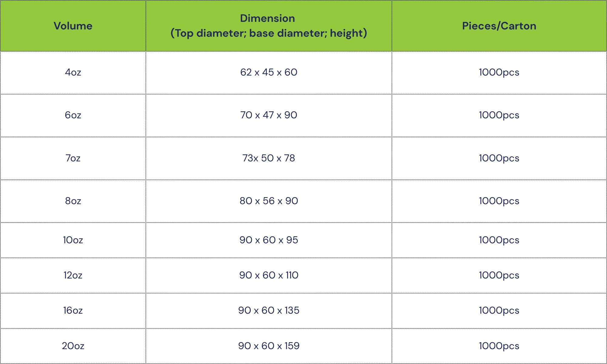Select the 20oz volume cell
The height and width of the screenshot is (364, 607).
73,346
